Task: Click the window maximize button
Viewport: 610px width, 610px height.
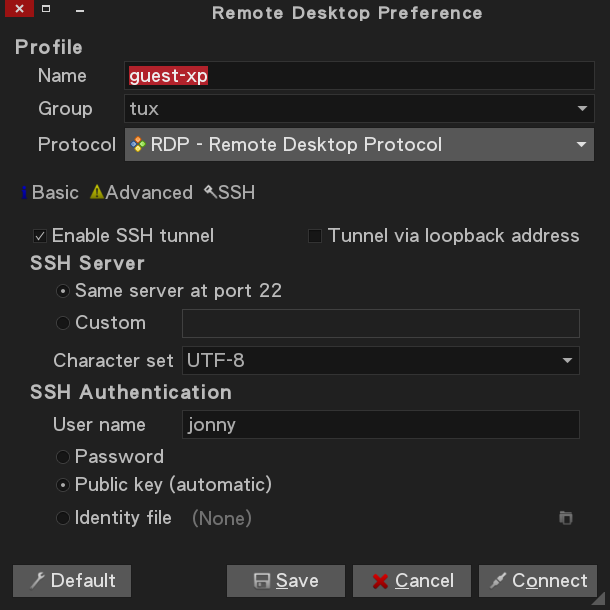Action: (x=46, y=10)
